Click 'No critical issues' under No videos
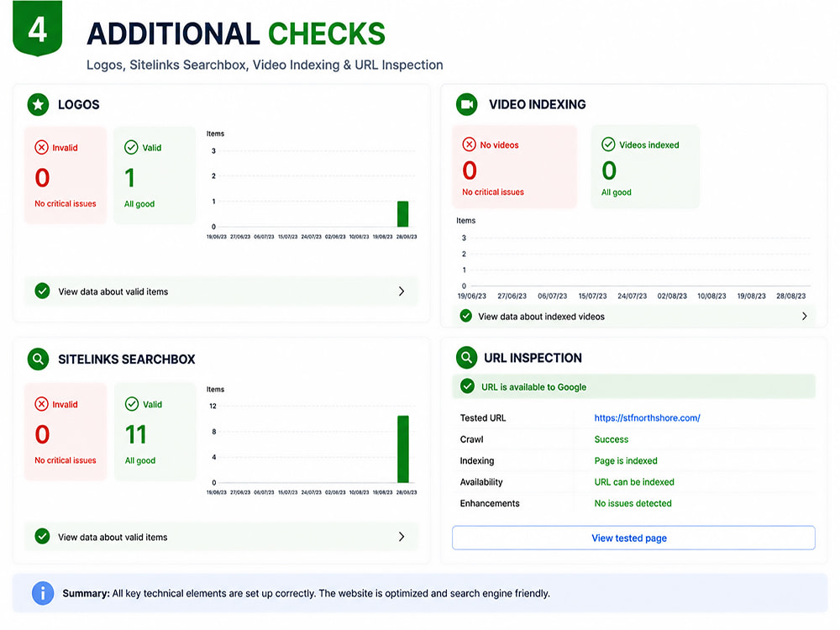Screen dimensions: 840x630 493,192
